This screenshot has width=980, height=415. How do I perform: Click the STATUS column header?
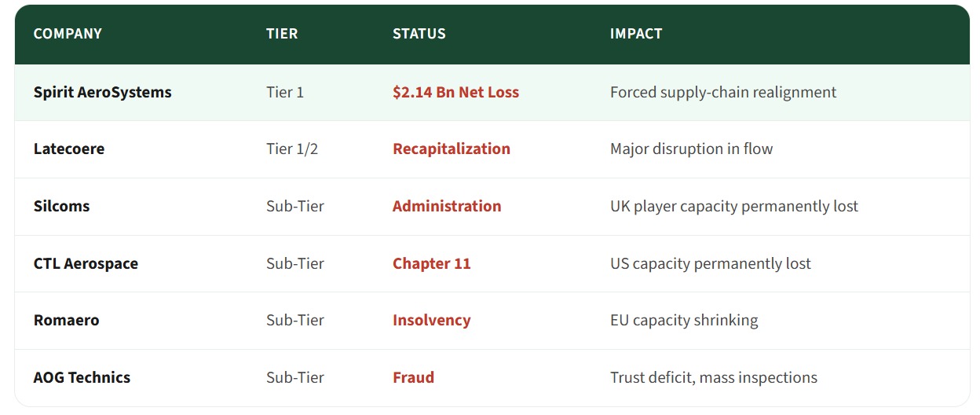[x=419, y=34]
